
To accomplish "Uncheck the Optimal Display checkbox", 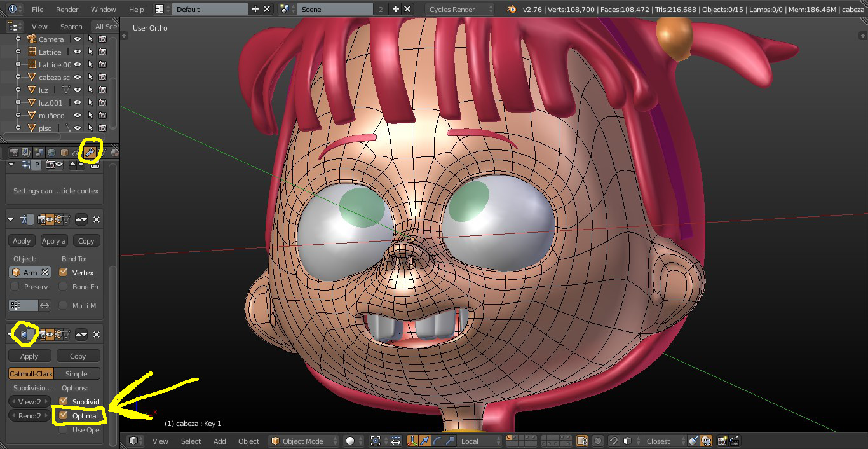I will 63,415.
